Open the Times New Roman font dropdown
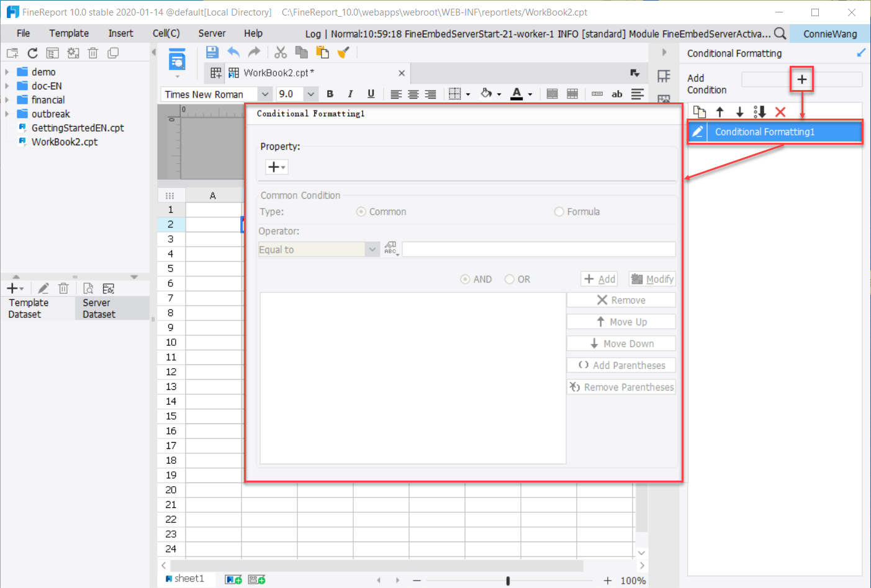 point(265,94)
